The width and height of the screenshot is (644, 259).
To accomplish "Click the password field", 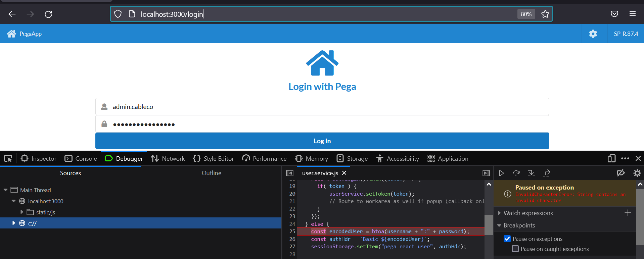I will [322, 124].
